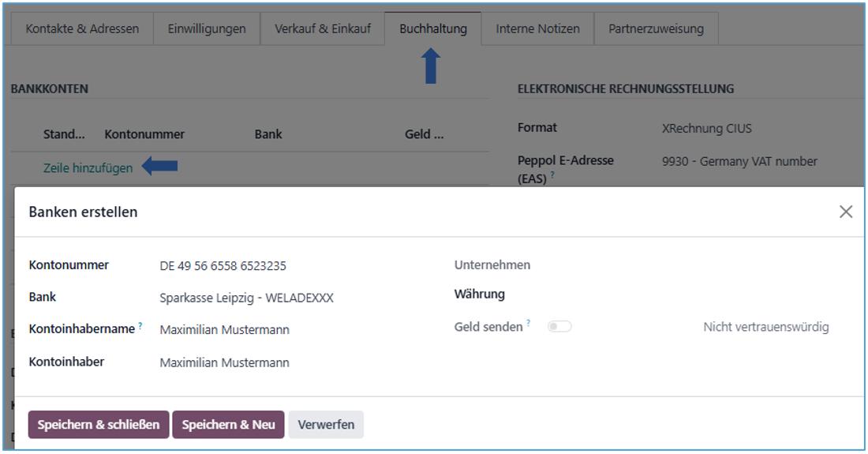The width and height of the screenshot is (868, 454).
Task: Click Zeile hinzufügen link
Action: (x=88, y=167)
